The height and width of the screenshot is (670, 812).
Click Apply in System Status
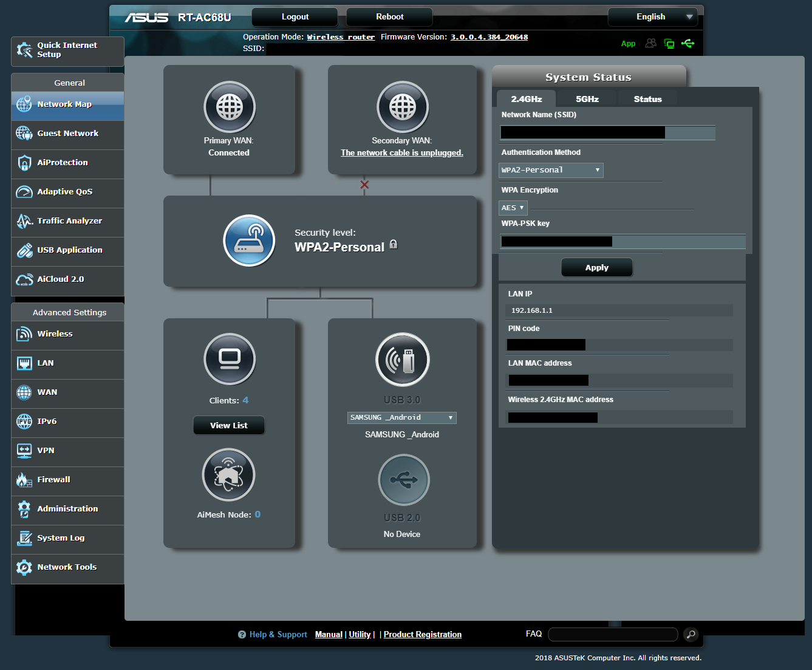[597, 268]
